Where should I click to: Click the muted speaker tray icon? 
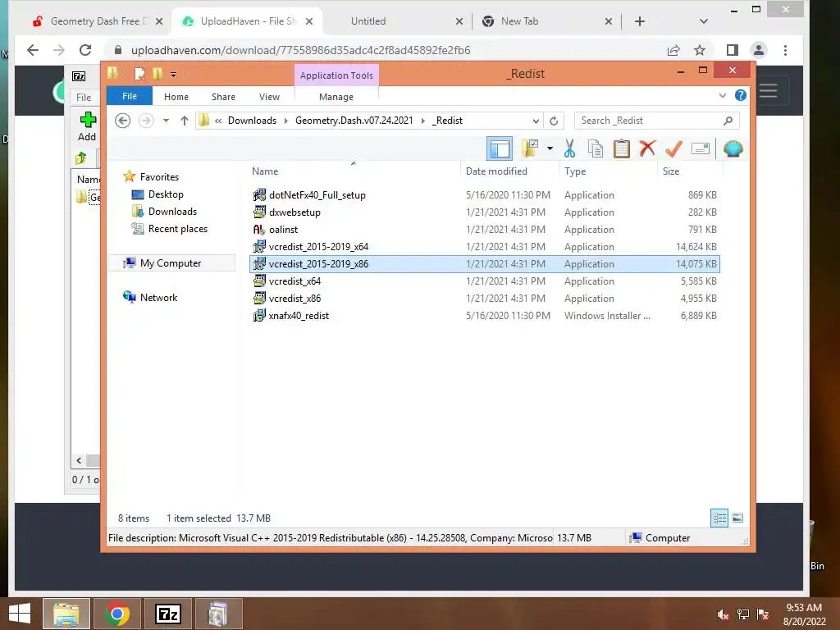[723, 614]
